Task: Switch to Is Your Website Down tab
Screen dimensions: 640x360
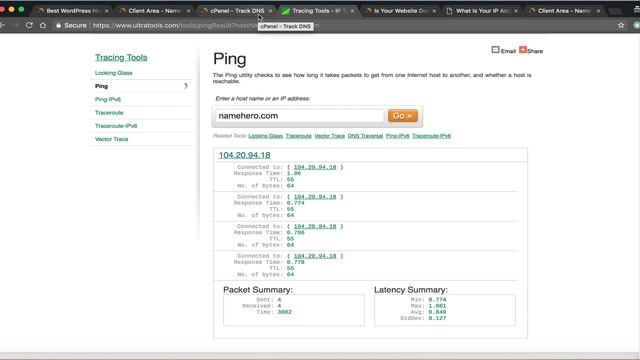Action: pyautogui.click(x=401, y=11)
